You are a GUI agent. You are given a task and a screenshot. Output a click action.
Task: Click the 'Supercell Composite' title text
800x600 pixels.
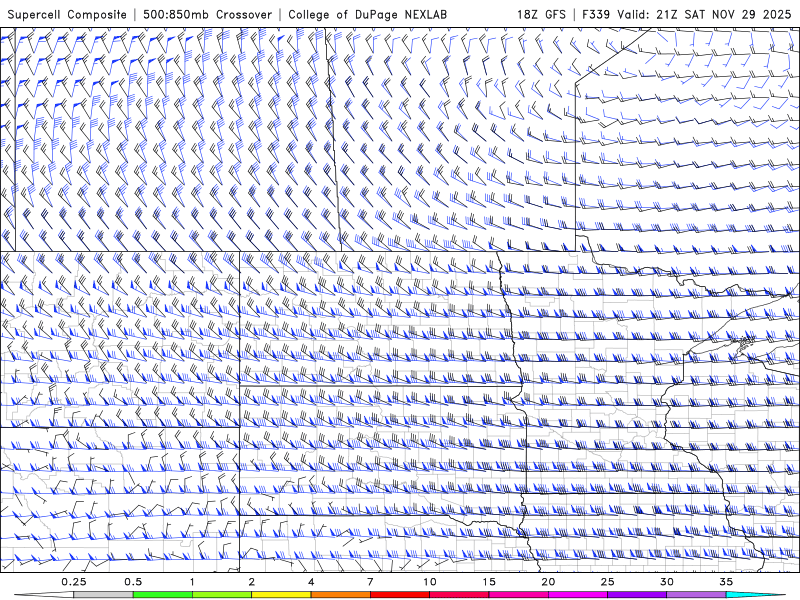(67, 14)
